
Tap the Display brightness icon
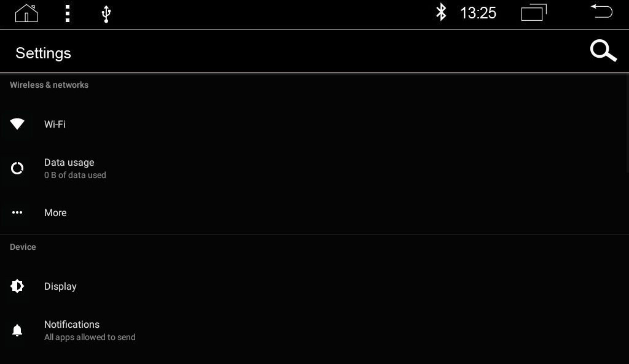tap(17, 286)
